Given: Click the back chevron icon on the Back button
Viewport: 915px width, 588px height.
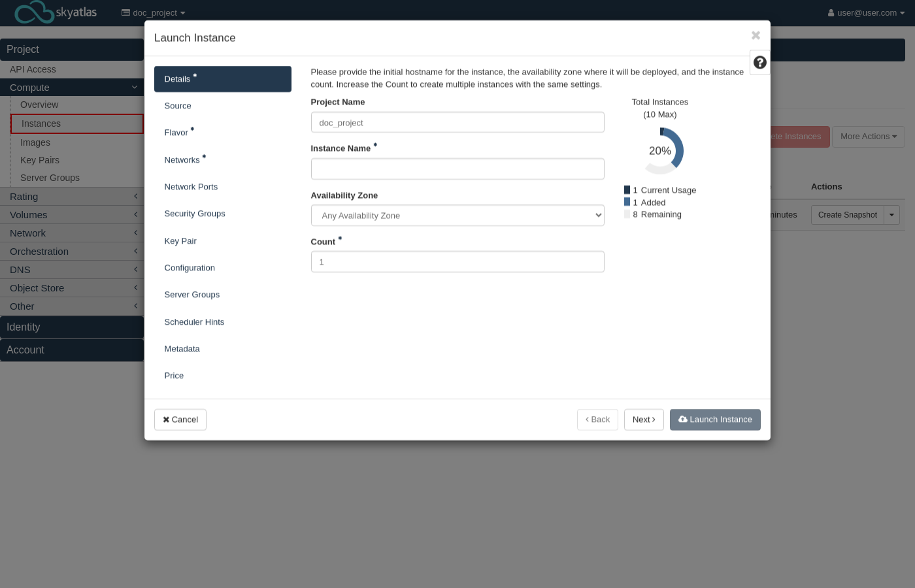Looking at the screenshot, I should pos(586,419).
